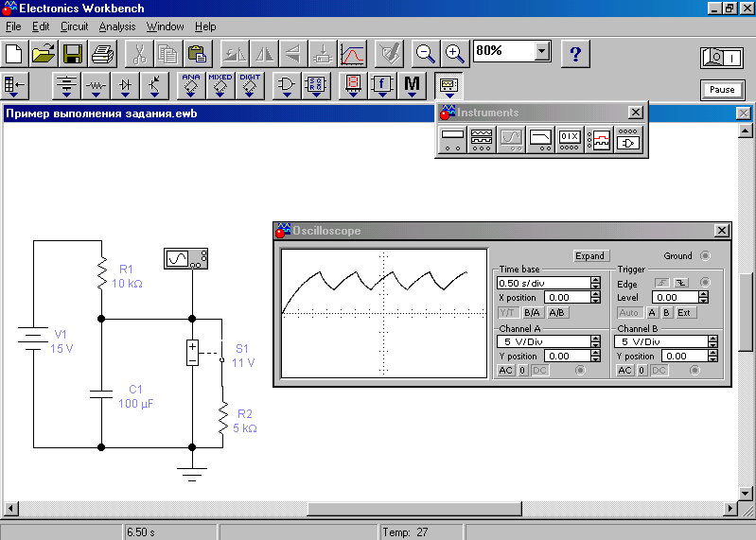The height and width of the screenshot is (540, 756).
Task: Open the Controls parts bin
Action: click(x=382, y=86)
